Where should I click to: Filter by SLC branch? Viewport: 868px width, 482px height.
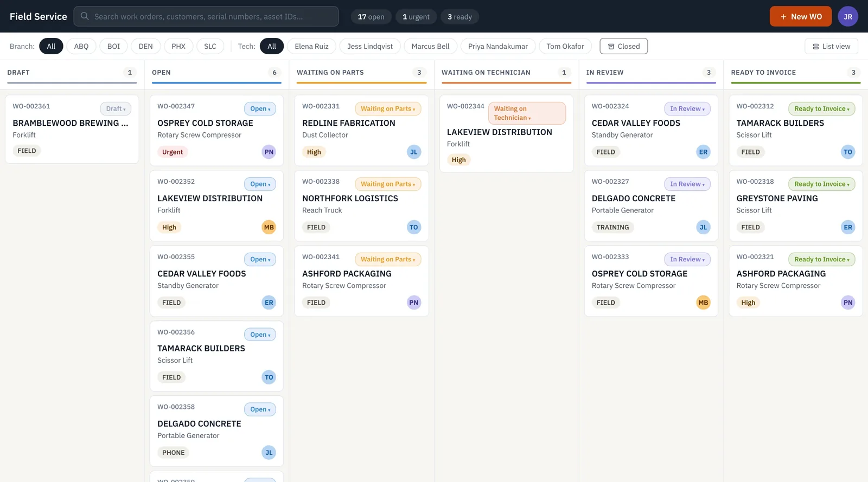pyautogui.click(x=210, y=46)
